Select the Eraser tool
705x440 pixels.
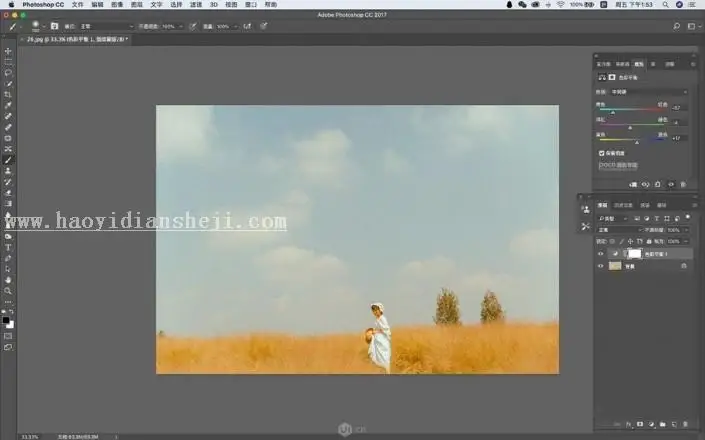pyautogui.click(x=8, y=193)
